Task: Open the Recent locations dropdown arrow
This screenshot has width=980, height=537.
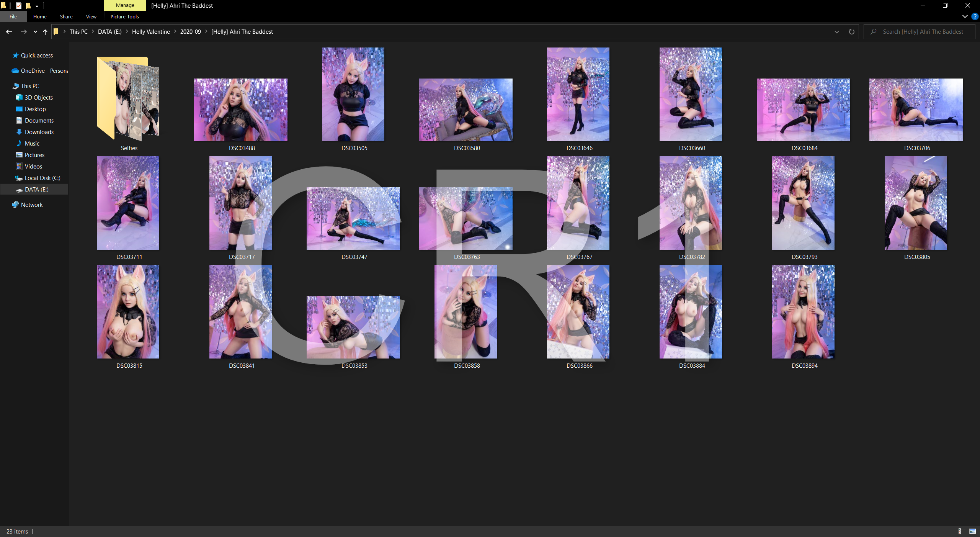Action: tap(35, 32)
